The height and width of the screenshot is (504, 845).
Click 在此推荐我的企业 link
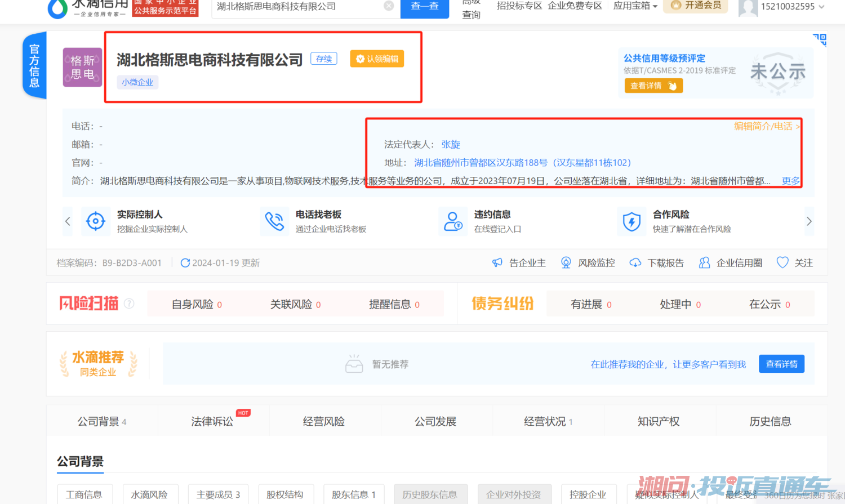point(668,364)
